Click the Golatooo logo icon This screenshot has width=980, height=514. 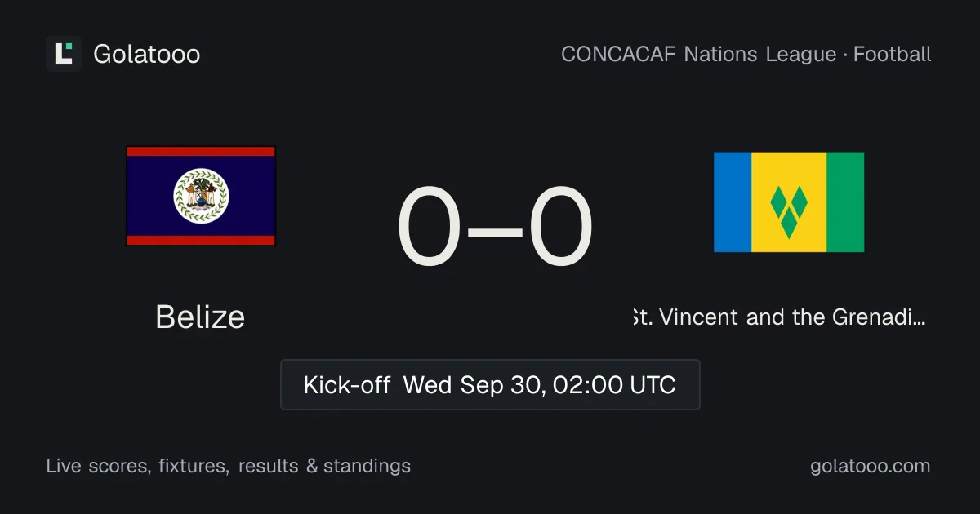tap(64, 54)
